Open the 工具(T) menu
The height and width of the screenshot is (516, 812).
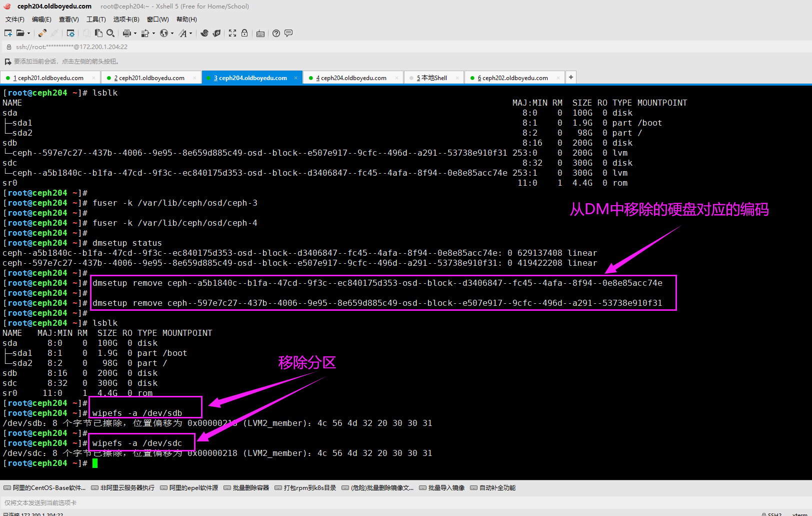coord(96,20)
